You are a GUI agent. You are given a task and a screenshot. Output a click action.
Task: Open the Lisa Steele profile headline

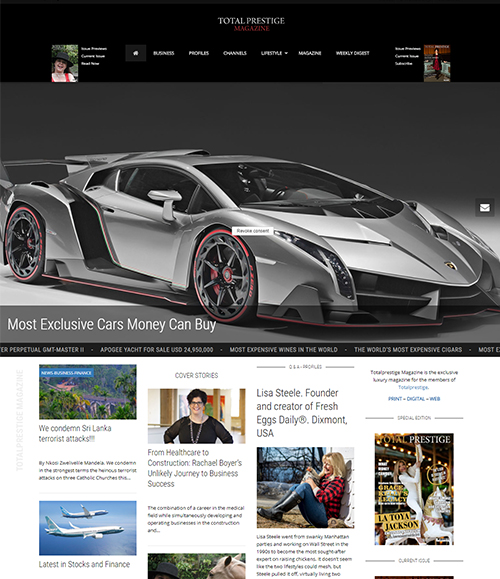click(302, 413)
